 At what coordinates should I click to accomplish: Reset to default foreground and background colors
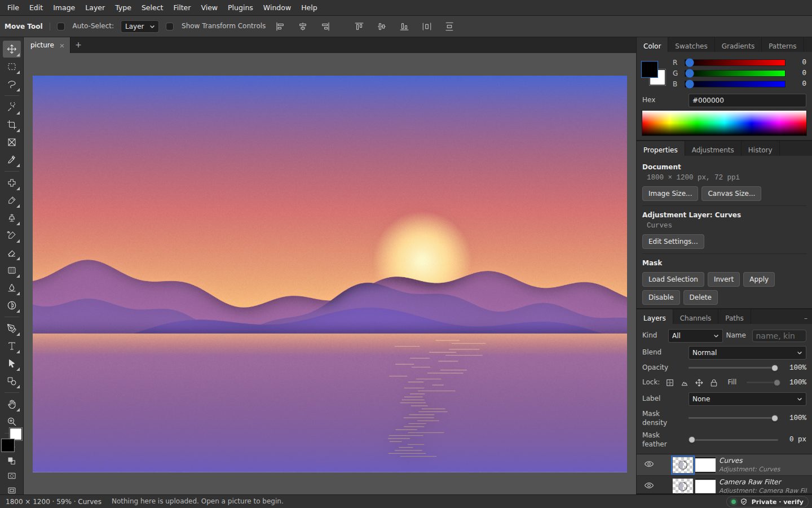tap(11, 461)
